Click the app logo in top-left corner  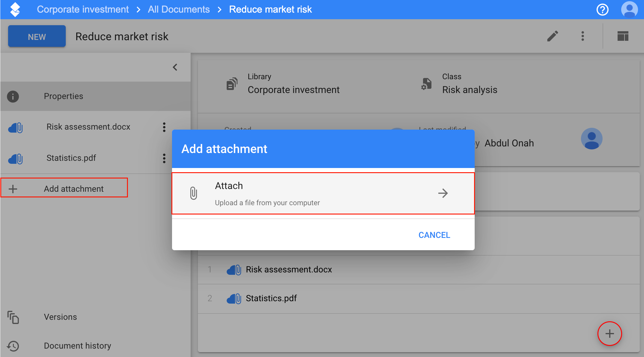(15, 10)
